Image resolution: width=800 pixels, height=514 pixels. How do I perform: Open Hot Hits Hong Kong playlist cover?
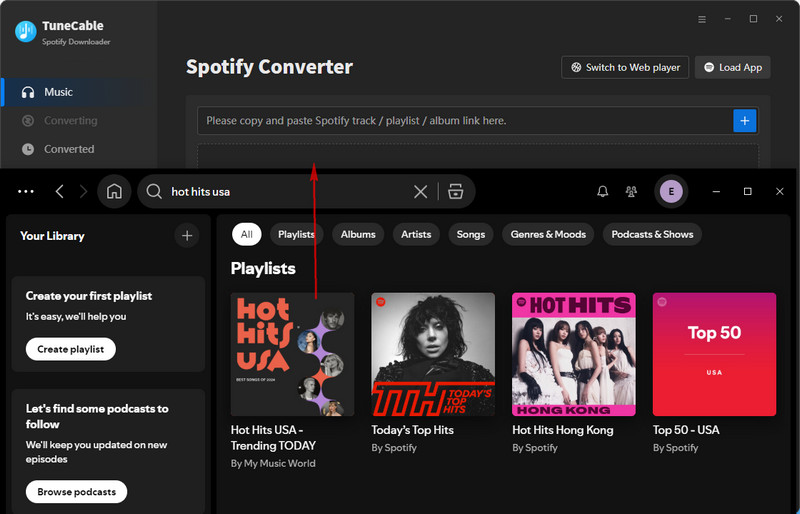tap(574, 354)
